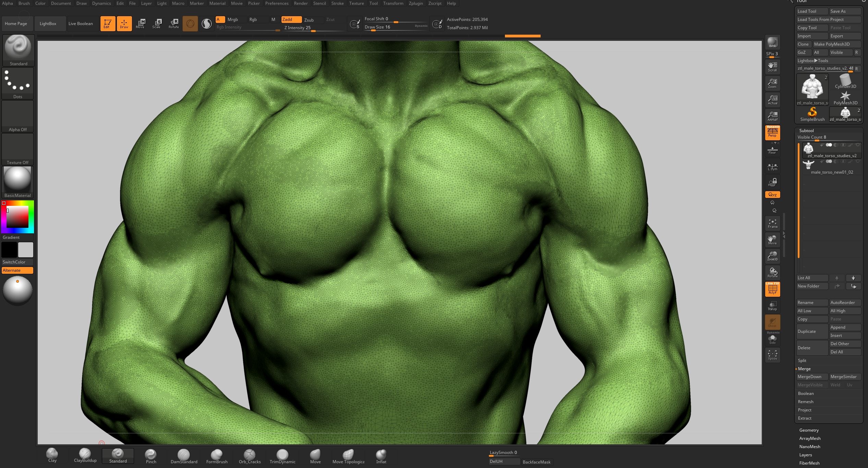Select the TrimDynamic brush
Viewport: 868px width, 468px height.
[282, 456]
